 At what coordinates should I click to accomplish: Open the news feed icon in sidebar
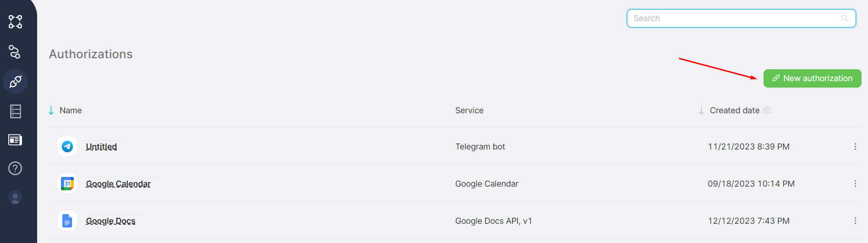tap(15, 140)
